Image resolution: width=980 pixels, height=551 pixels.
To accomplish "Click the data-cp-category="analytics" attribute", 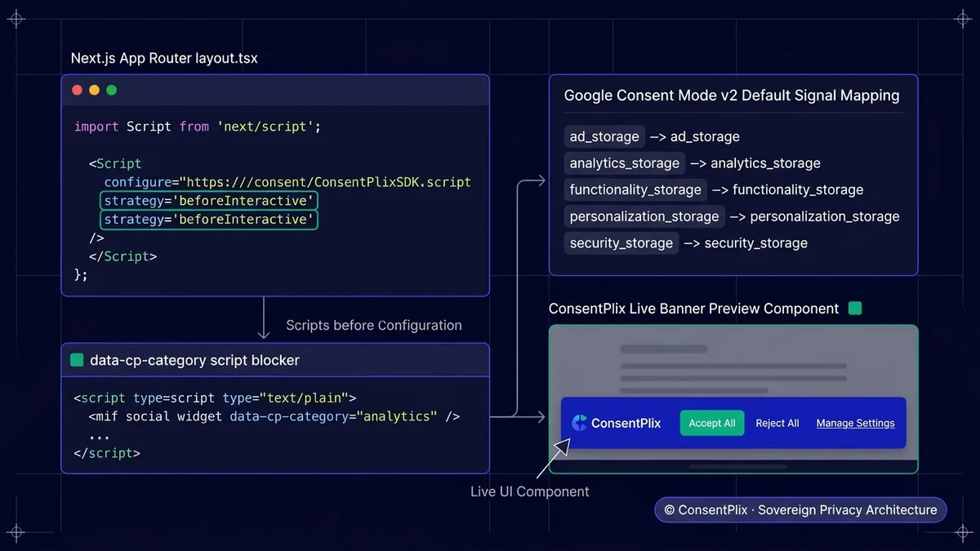I will 333,416.
